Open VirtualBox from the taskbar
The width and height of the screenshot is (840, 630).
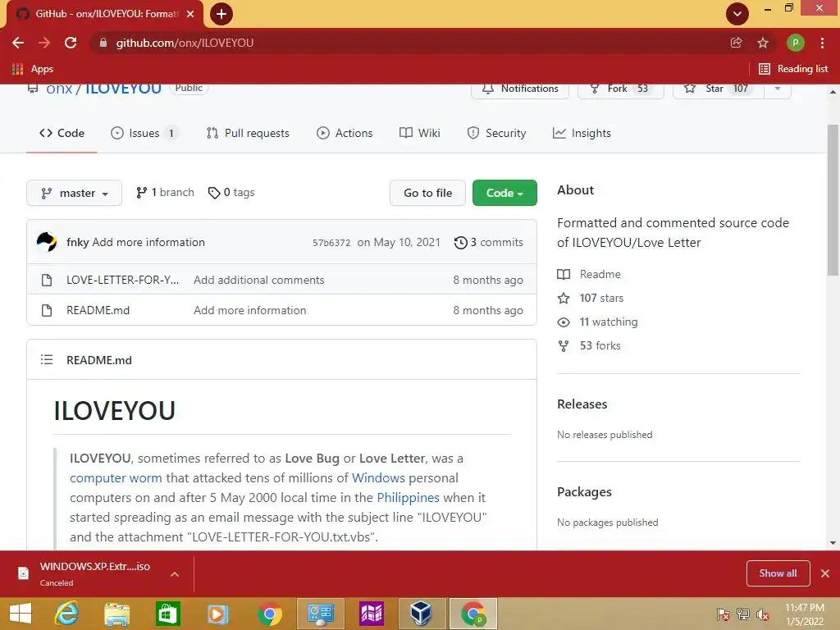tap(421, 614)
